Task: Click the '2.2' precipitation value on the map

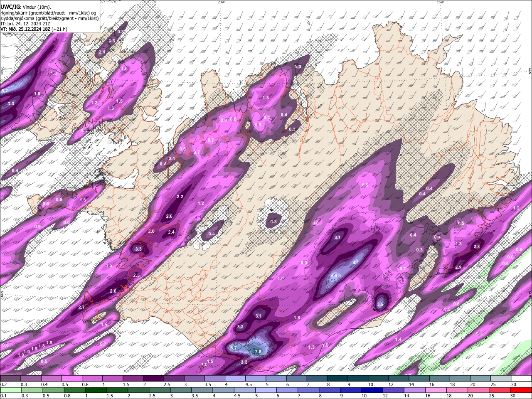Action: (x=180, y=197)
